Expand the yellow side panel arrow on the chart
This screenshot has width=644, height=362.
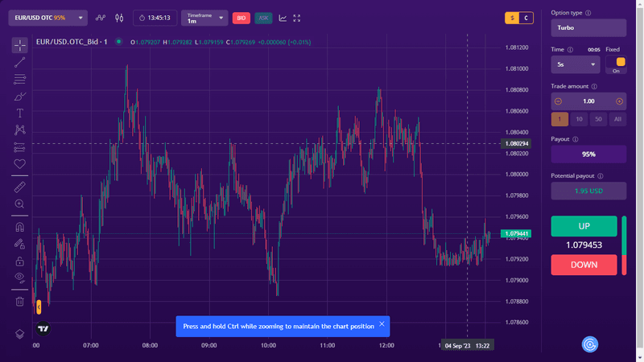click(39, 307)
